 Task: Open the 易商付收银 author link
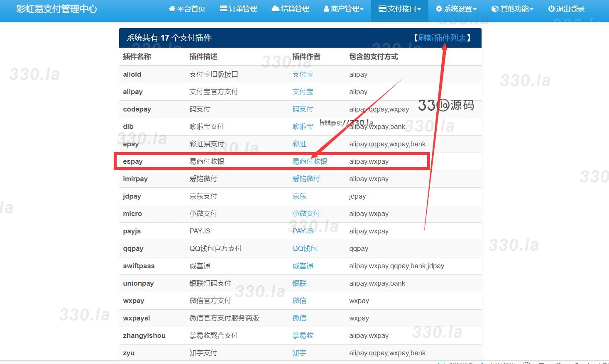click(310, 161)
